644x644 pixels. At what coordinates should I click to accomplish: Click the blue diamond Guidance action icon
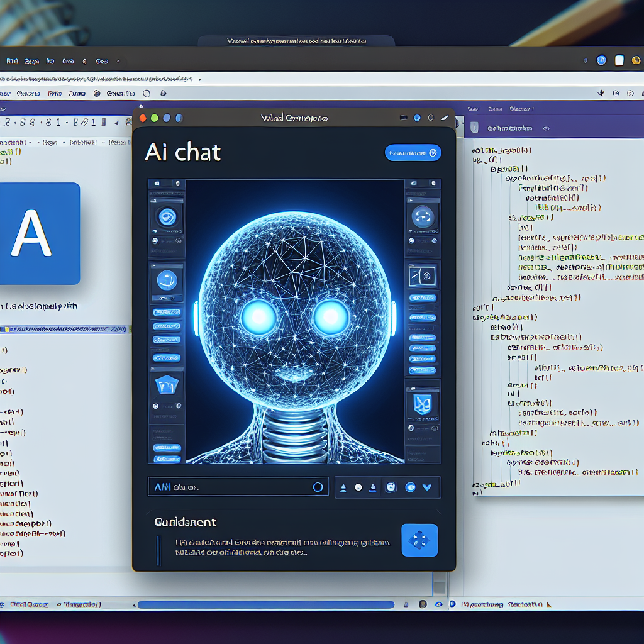tap(419, 540)
